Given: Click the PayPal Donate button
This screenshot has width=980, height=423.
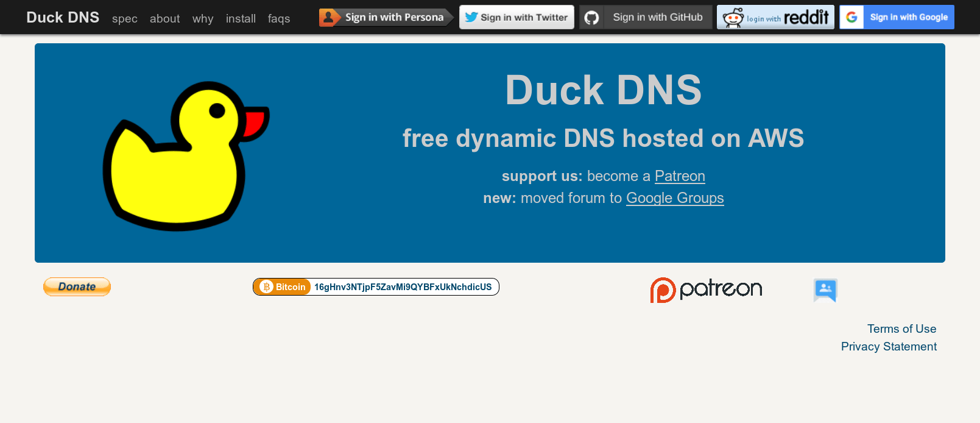Looking at the screenshot, I should 77,286.
